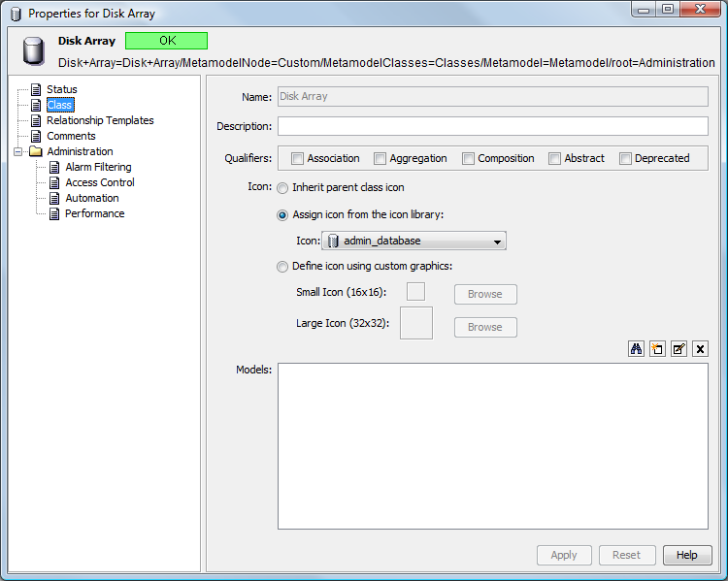
Task: Click the Name field
Action: click(x=492, y=97)
